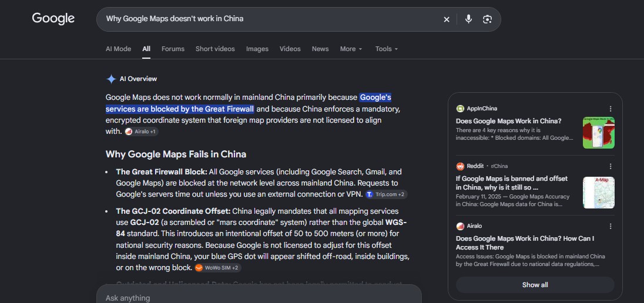Open Airalo 'How Can I Access It There' link
The width and height of the screenshot is (644, 303).
pyautogui.click(x=525, y=243)
